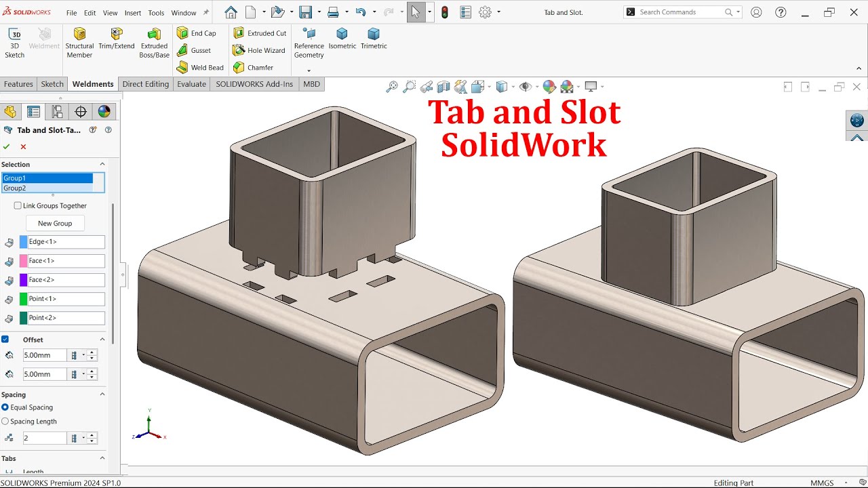Switch to Isometric view

342,39
